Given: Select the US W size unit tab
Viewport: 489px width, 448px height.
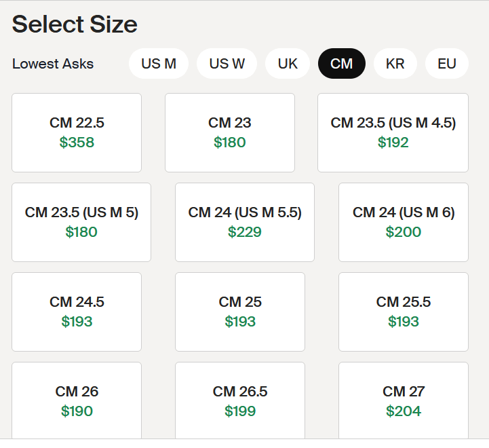Looking at the screenshot, I should (227, 64).
